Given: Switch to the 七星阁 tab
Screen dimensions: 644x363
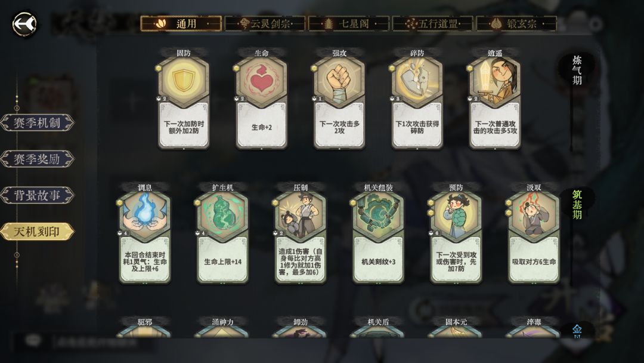Looking at the screenshot, I should 349,24.
